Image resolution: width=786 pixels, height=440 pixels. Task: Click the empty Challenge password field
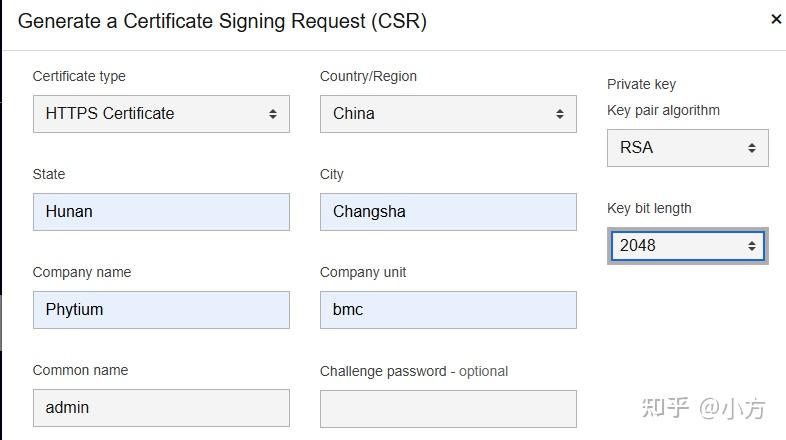coord(448,408)
